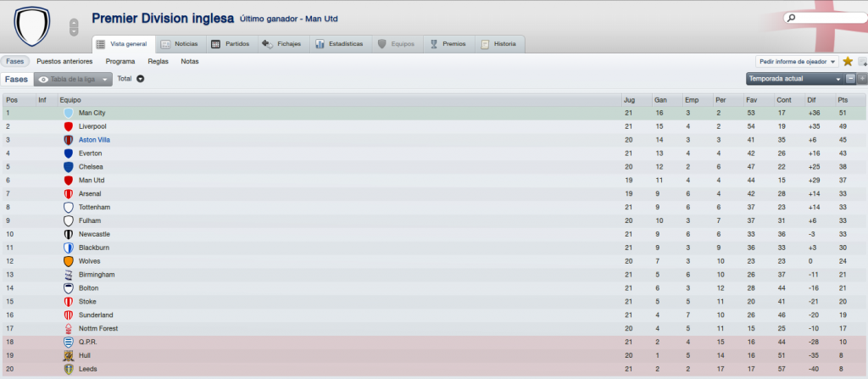The image size is (868, 379).
Task: Step league selection with up/down arrows
Action: (75, 27)
